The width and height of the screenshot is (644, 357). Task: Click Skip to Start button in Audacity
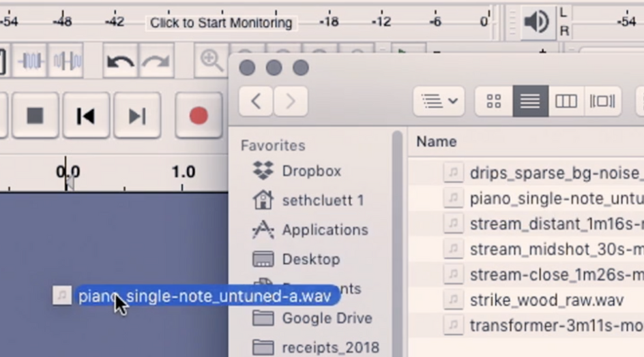(86, 116)
